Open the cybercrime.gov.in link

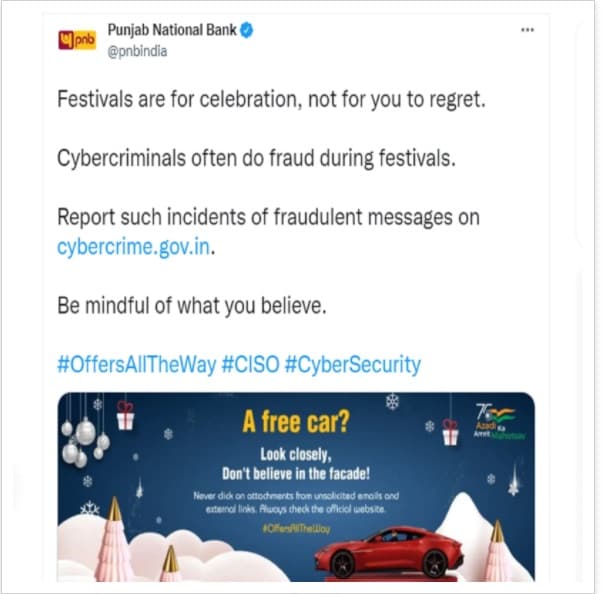pos(133,247)
